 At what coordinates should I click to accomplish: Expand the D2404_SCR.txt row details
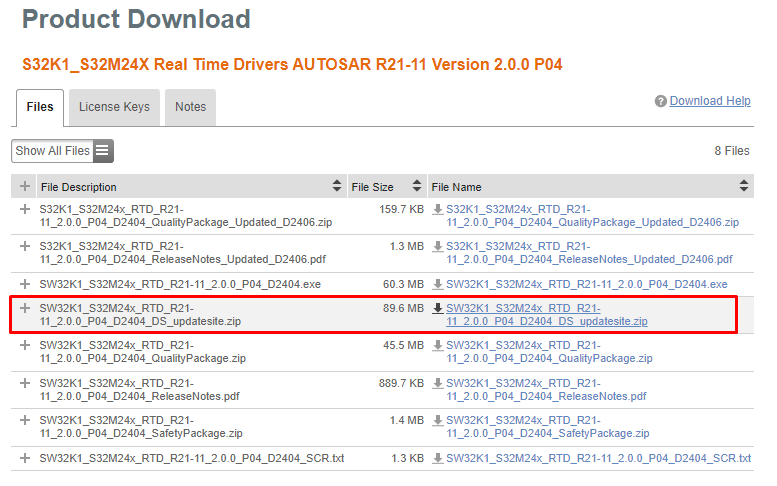pos(25,458)
